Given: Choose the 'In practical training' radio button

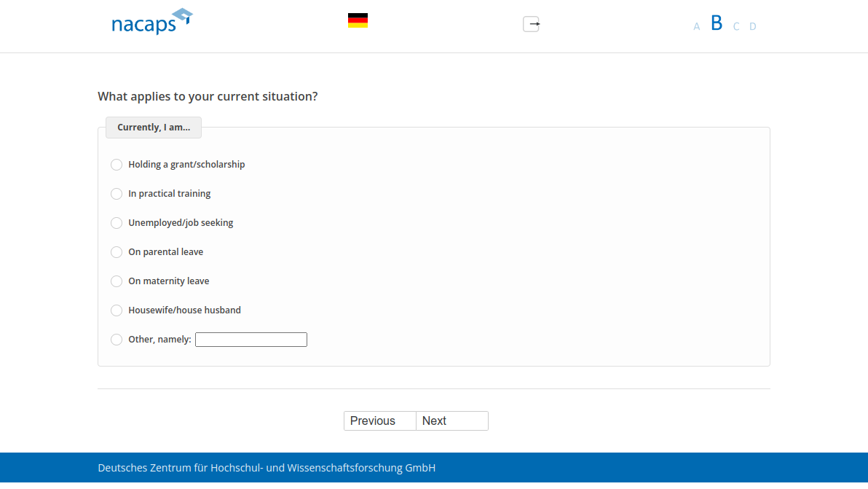Looking at the screenshot, I should click(117, 194).
